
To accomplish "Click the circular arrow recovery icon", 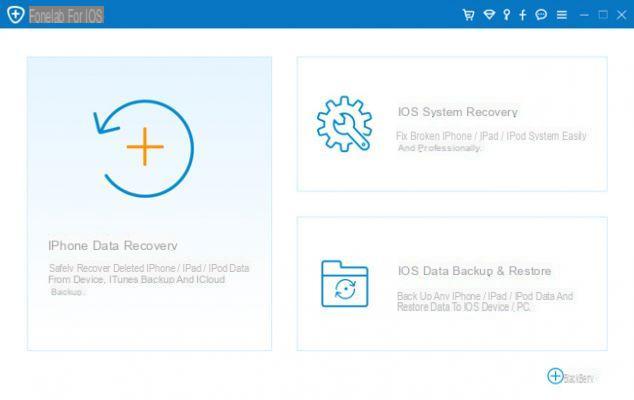I will [144, 148].
